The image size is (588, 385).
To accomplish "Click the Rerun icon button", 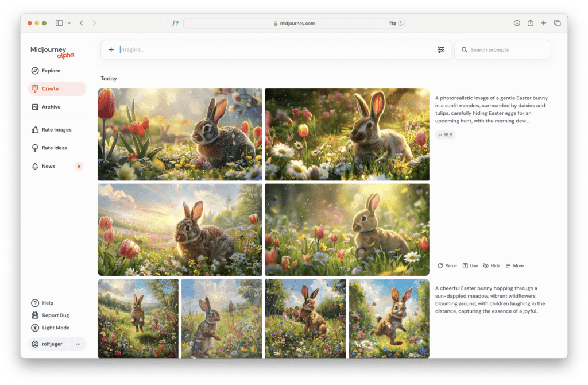I will [x=447, y=266].
